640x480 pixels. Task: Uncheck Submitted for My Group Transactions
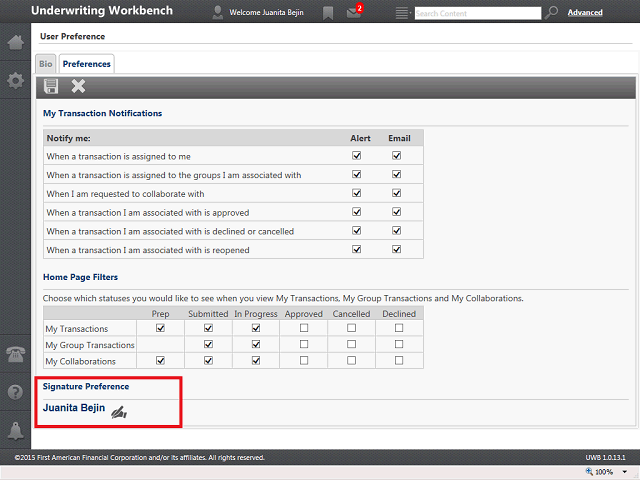coord(208,344)
